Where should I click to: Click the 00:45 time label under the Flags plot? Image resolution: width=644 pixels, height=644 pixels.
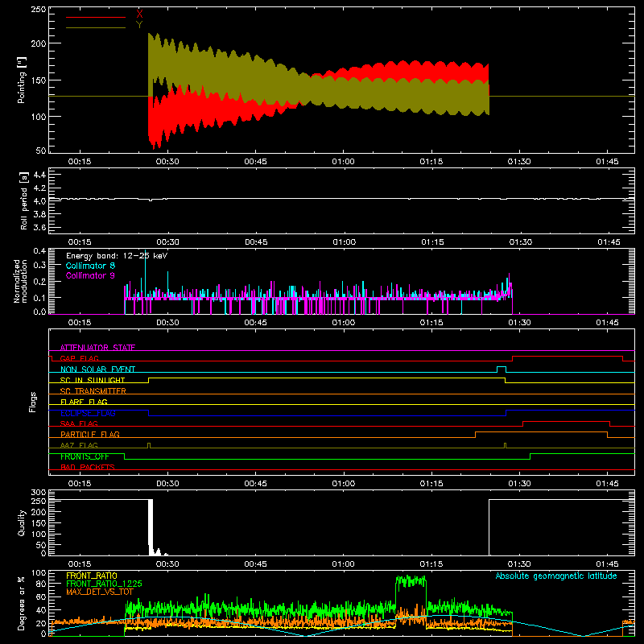pyautogui.click(x=255, y=484)
